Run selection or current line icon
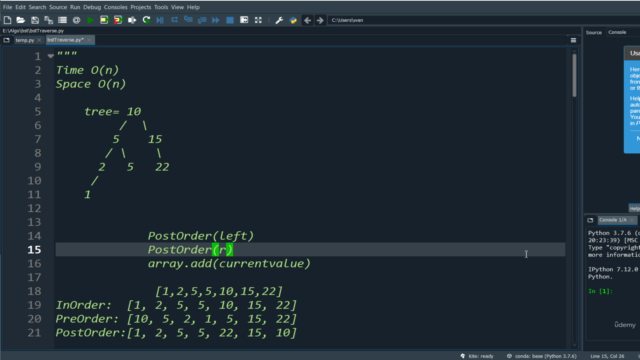640x360 pixels. (x=132, y=20)
